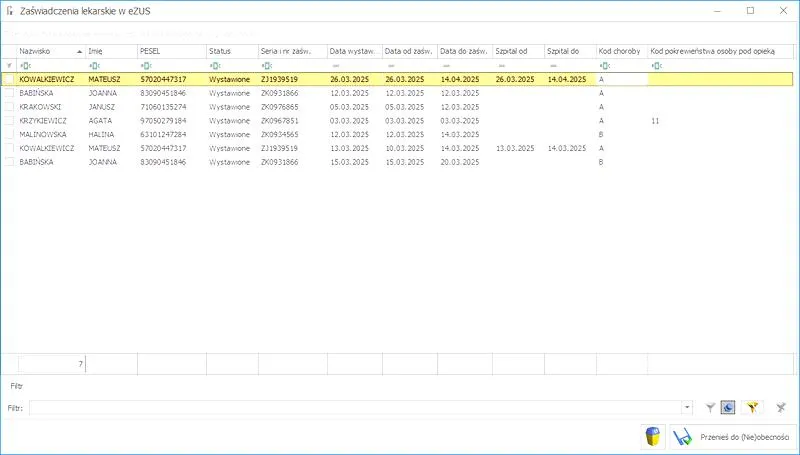Click Data wystaw. column header
Screen dimensions: 800x455
[x=355, y=51]
